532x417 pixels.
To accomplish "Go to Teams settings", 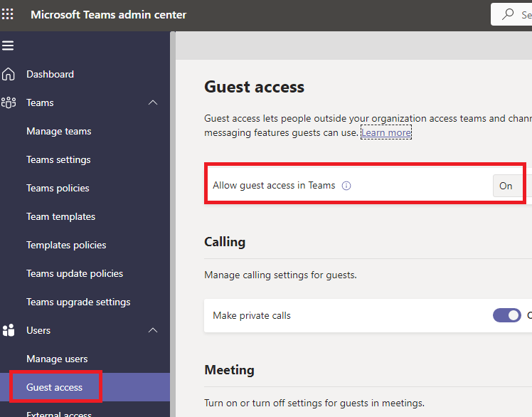I will [58, 159].
